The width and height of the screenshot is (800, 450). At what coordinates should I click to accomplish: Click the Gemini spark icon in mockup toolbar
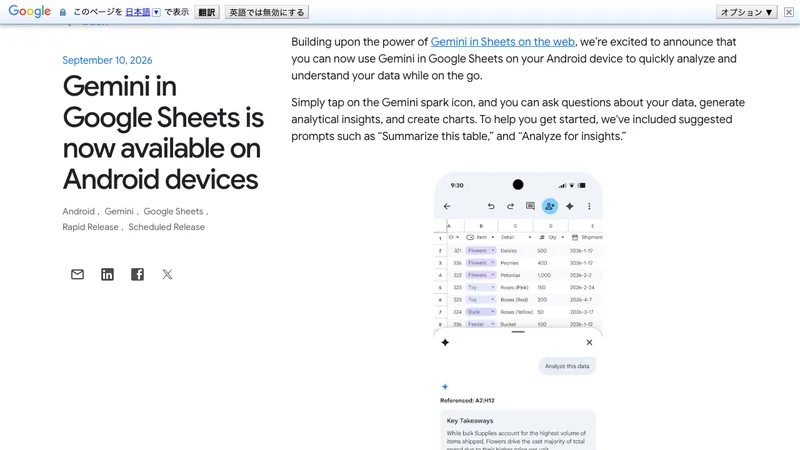coord(569,206)
